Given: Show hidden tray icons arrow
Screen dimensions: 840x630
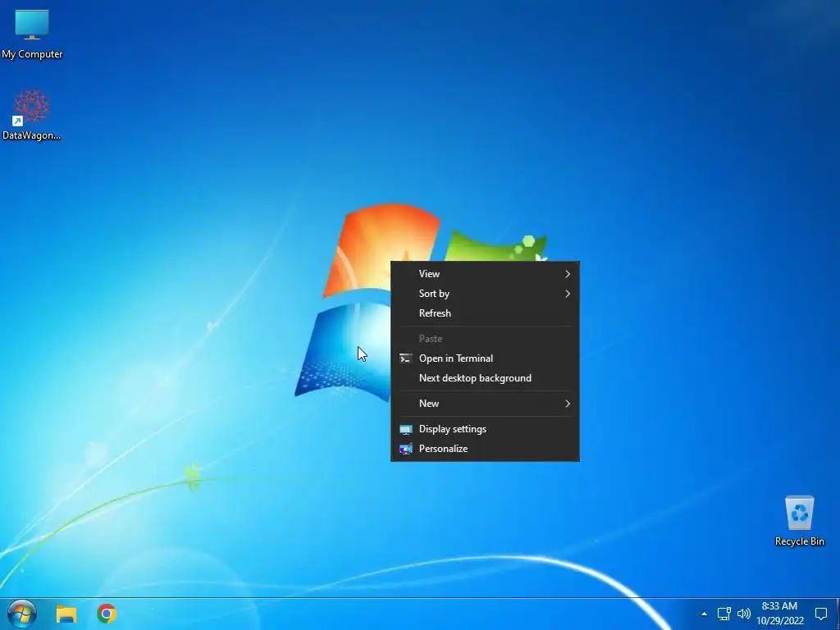Looking at the screenshot, I should [x=704, y=614].
